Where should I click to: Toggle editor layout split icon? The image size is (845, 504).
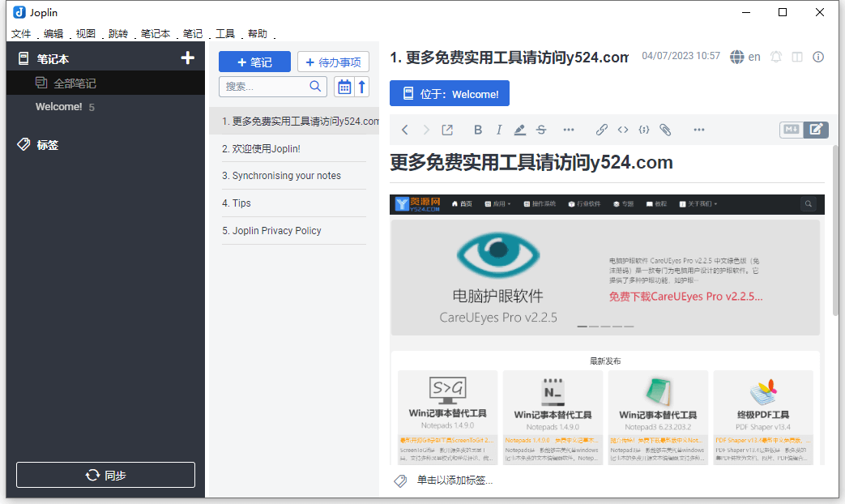tap(797, 57)
